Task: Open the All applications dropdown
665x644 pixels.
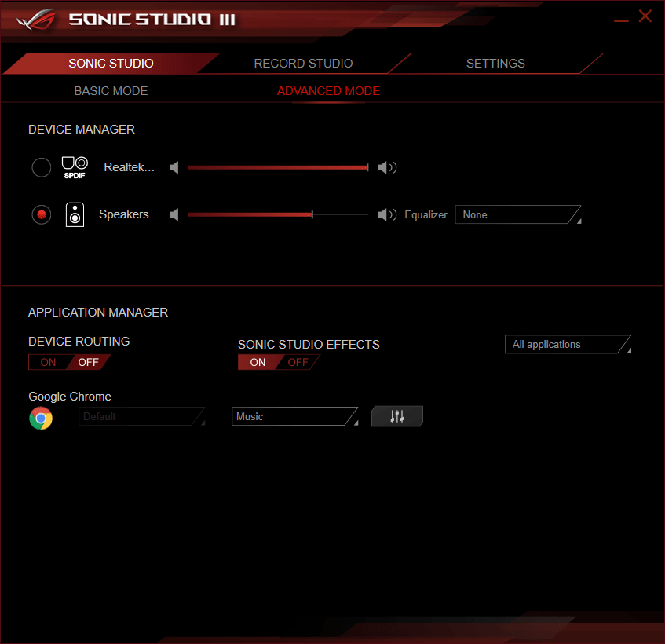Action: point(568,345)
